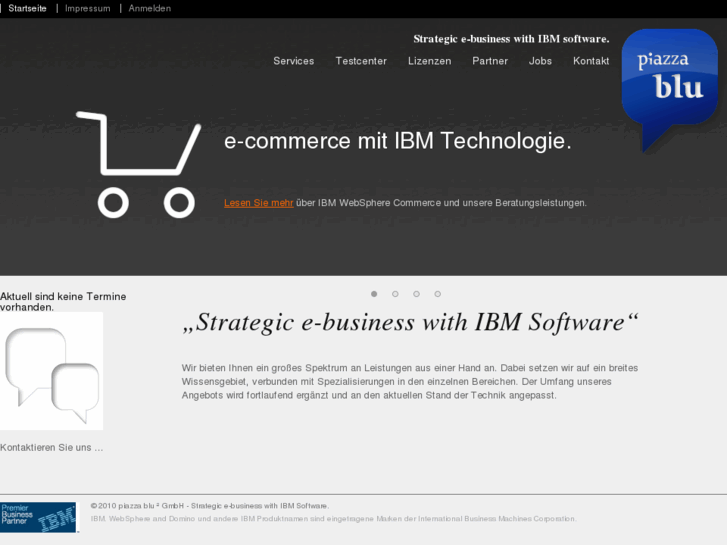The image size is (727, 545).
Task: Select the first slider dot
Action: [374, 294]
